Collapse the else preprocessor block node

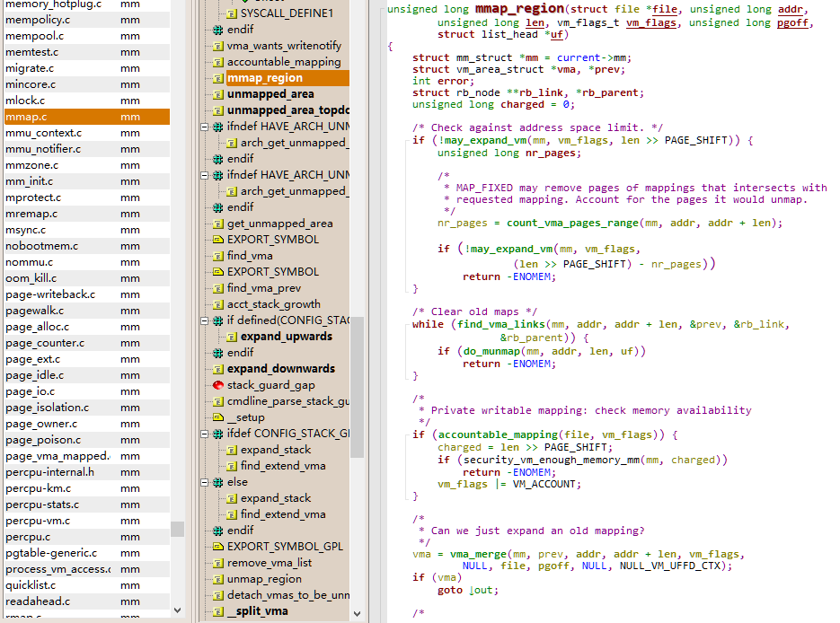click(204, 482)
